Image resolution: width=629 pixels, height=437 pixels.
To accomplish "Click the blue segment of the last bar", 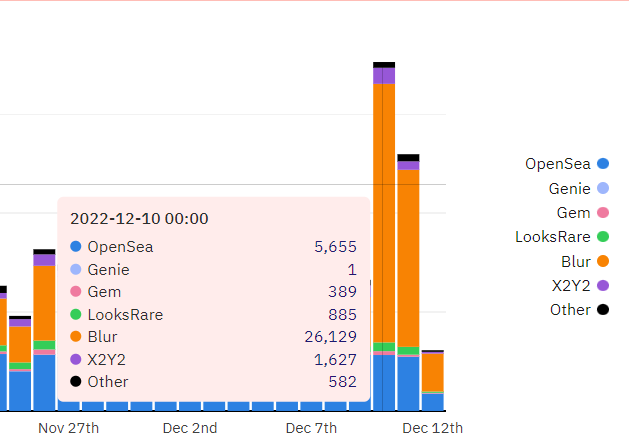I will click(432, 402).
